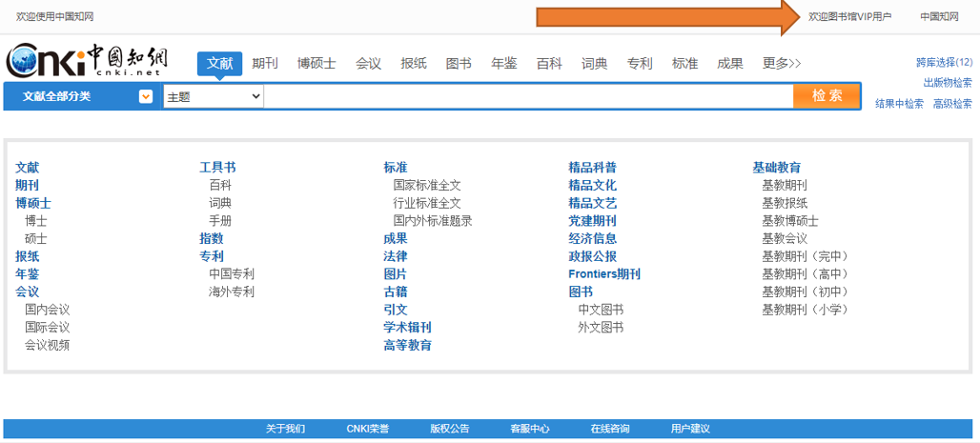Image resolution: width=980 pixels, height=443 pixels.
Task: Open 在线咨询 in the footer bar
Action: [610, 429]
